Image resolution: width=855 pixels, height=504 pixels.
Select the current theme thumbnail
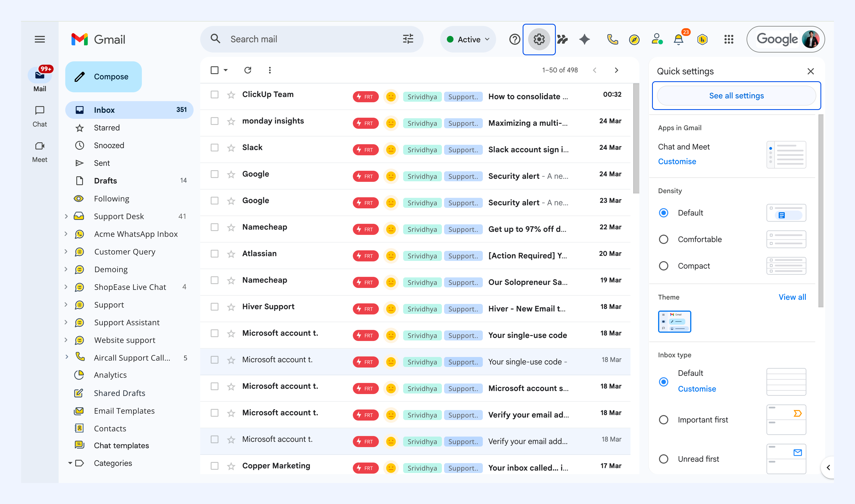[674, 322]
